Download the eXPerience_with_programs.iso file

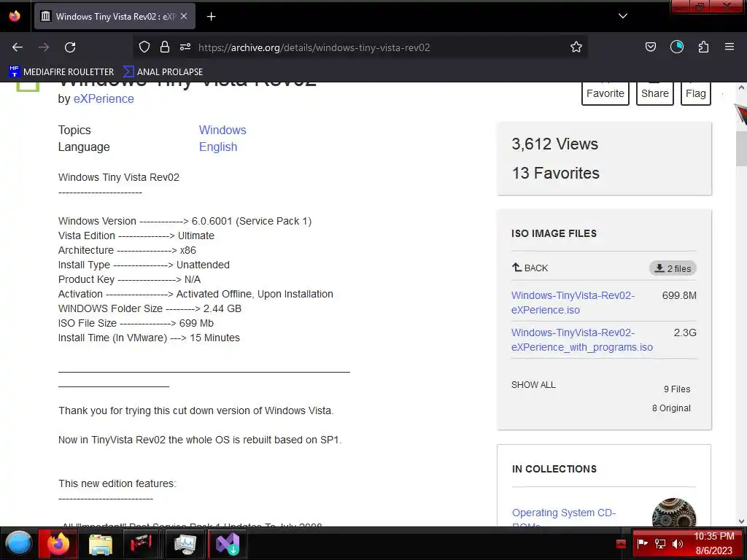581,340
